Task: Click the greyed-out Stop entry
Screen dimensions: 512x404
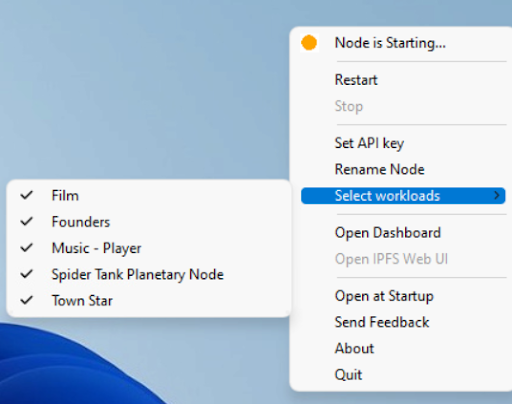Action: point(349,106)
